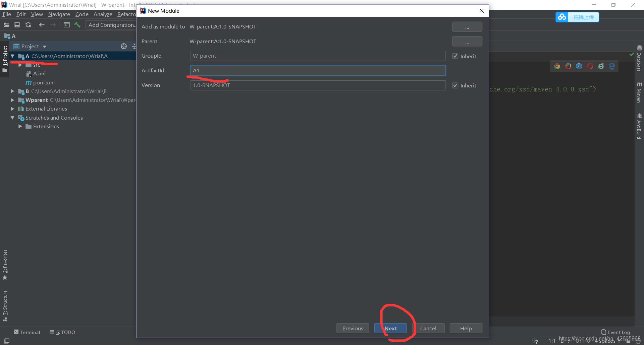The height and width of the screenshot is (345, 644).
Task: Click the Back navigation arrow
Action: [x=42, y=25]
